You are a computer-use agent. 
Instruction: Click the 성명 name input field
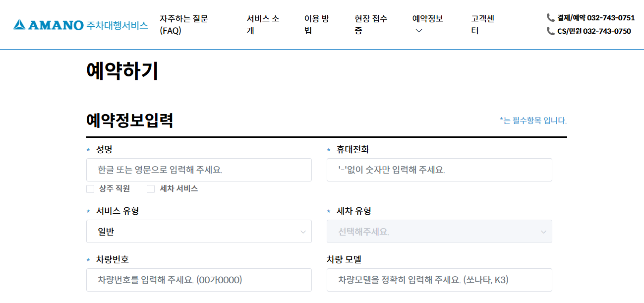[x=198, y=170]
